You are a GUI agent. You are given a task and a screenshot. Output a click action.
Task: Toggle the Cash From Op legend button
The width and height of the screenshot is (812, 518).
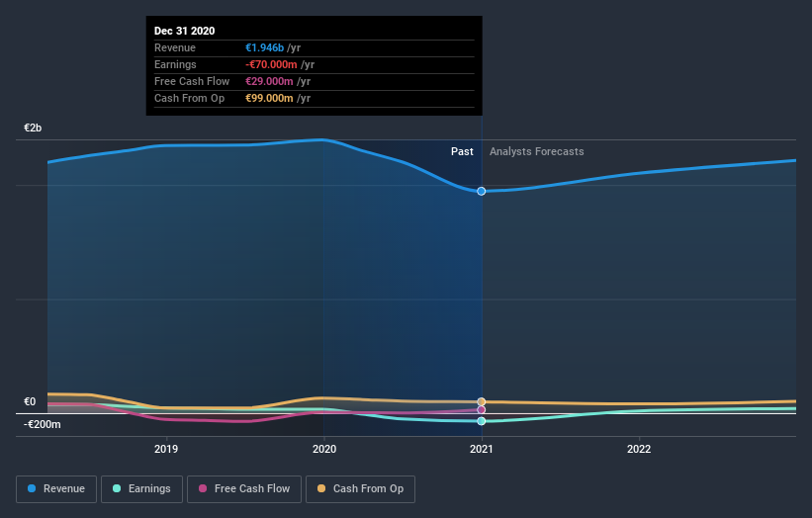point(360,489)
